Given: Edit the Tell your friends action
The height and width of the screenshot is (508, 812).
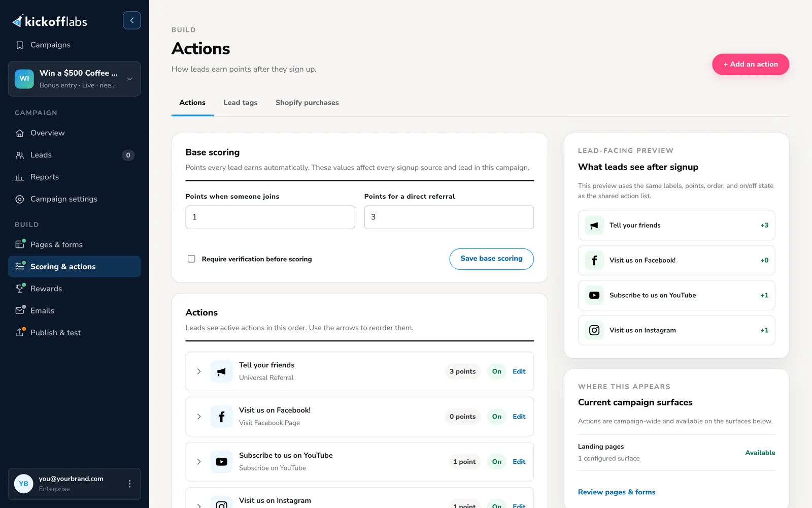Looking at the screenshot, I should pos(519,371).
